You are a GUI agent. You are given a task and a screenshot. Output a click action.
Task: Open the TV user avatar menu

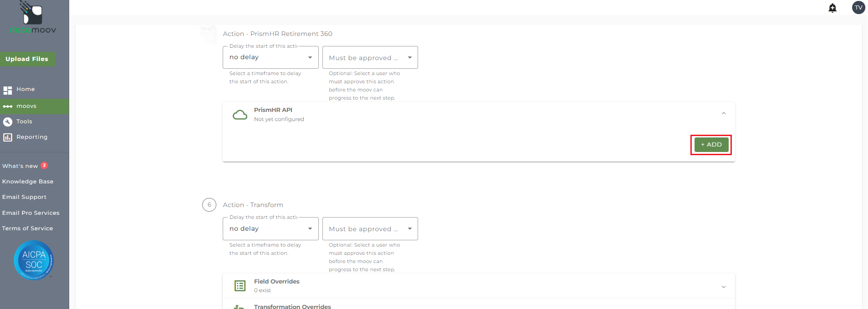point(858,8)
